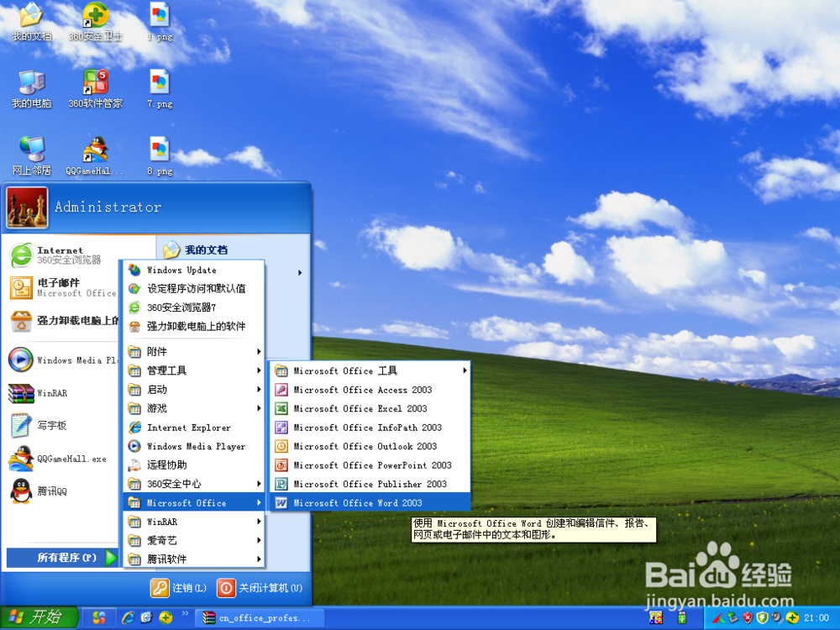This screenshot has height=630, width=840.
Task: Launch 360安全浏览器7 from programs menu
Action: point(194,307)
